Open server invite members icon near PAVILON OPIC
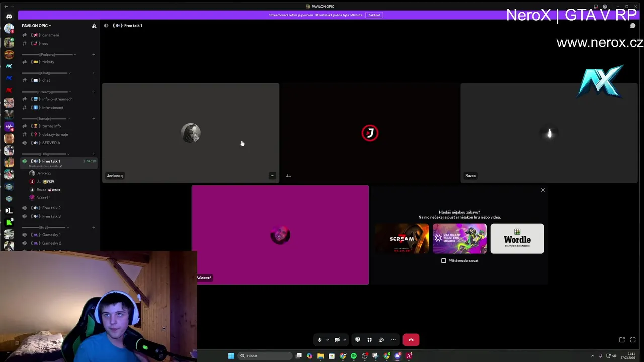 (94, 26)
